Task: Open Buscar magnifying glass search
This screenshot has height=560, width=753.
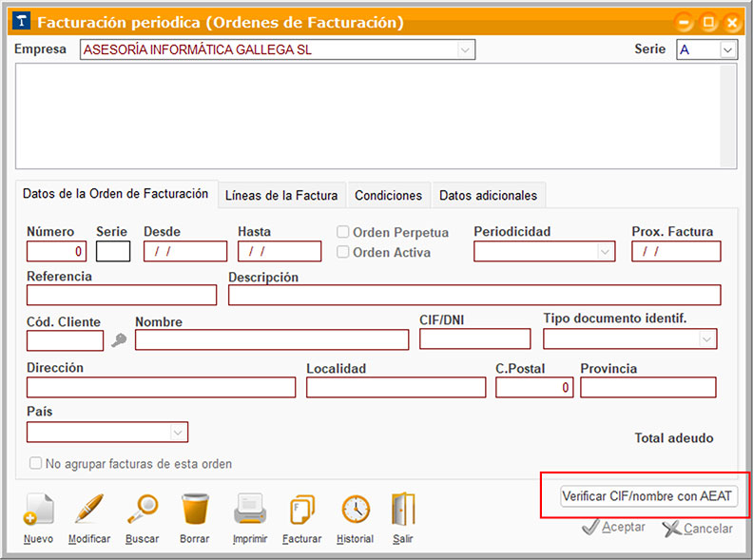Action: pyautogui.click(x=142, y=511)
